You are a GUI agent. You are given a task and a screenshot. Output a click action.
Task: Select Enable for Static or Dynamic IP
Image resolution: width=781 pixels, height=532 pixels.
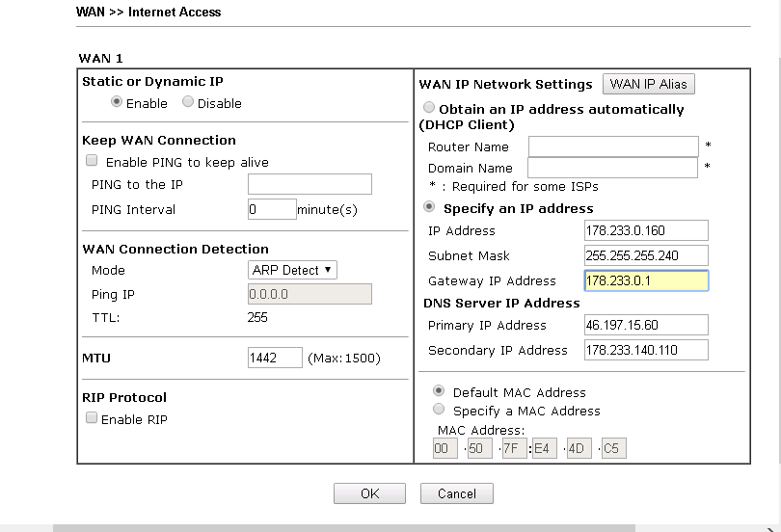point(118,103)
